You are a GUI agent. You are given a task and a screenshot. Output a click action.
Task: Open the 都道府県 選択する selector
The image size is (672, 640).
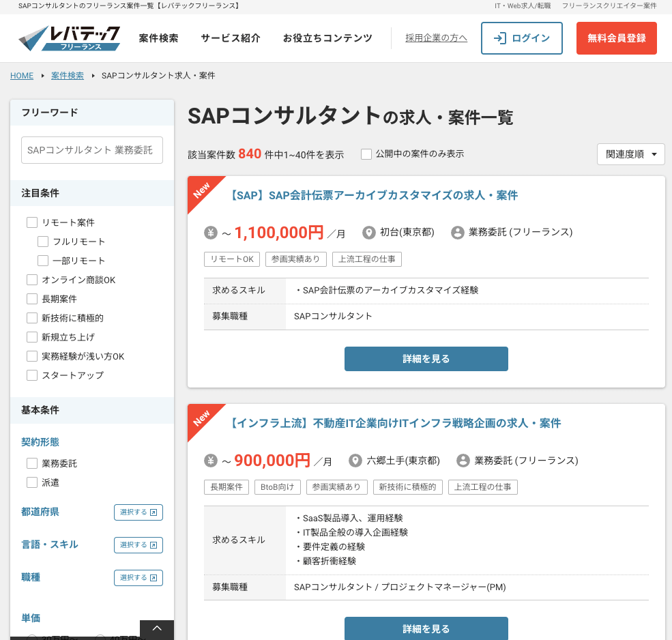point(138,512)
